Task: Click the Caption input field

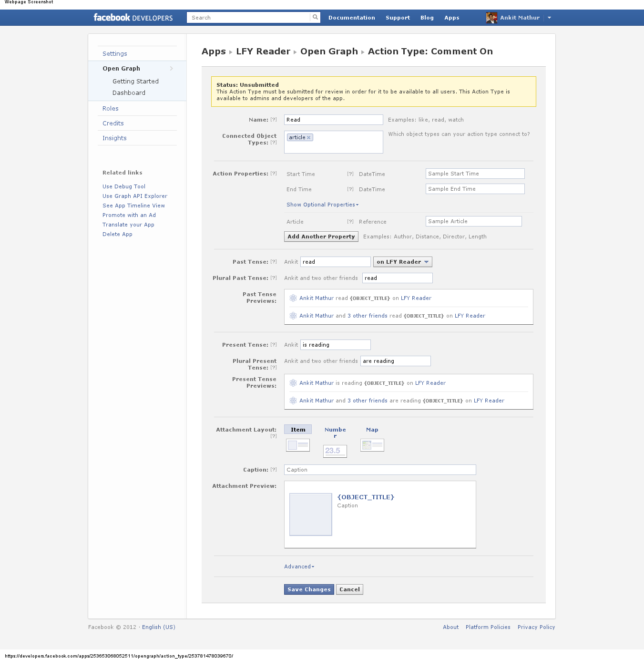Action: [x=380, y=470]
